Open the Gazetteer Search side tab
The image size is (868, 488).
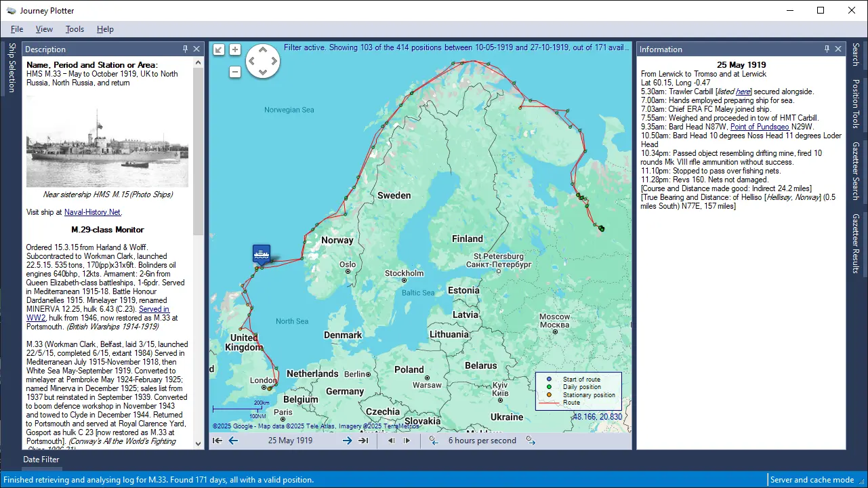[856, 171]
